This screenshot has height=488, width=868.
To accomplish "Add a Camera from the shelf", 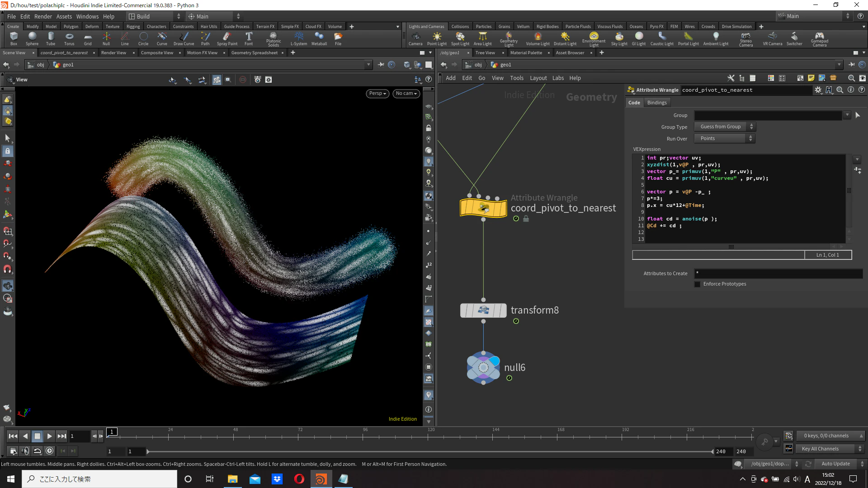I will pyautogui.click(x=415, y=38).
